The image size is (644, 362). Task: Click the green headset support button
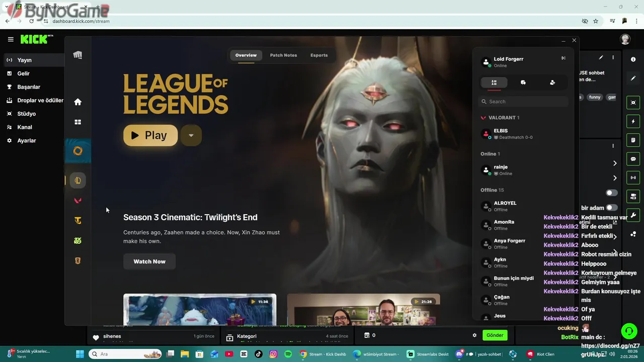629,331
